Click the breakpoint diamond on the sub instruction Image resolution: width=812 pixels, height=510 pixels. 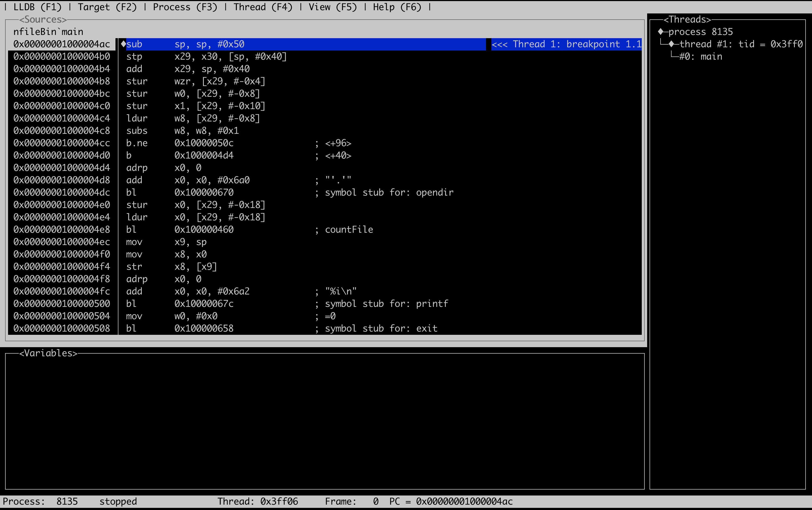(123, 44)
